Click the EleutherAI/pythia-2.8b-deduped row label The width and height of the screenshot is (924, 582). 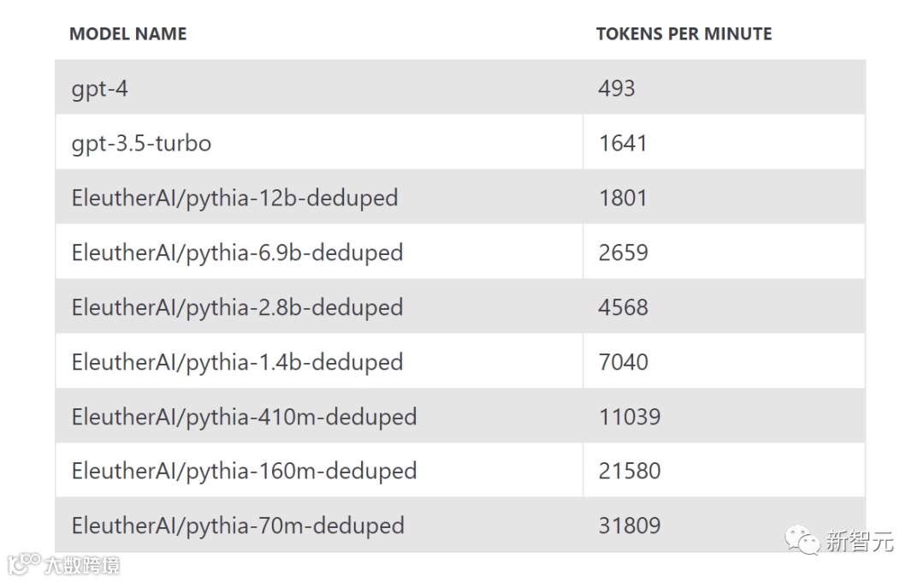237,308
